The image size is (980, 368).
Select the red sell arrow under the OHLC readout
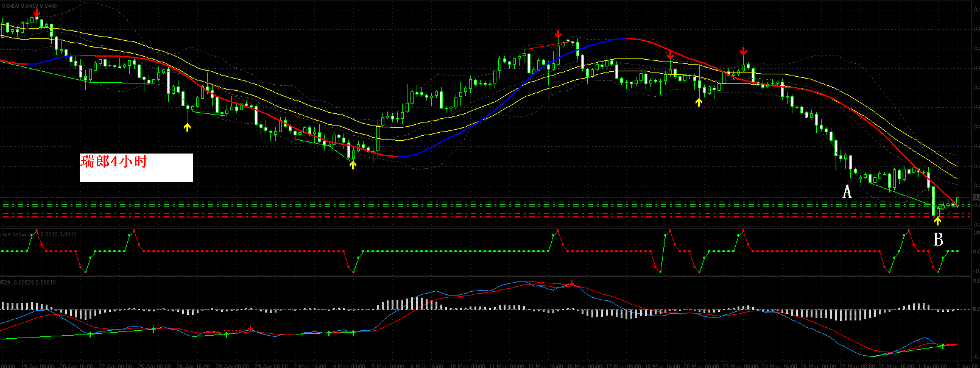pos(38,13)
